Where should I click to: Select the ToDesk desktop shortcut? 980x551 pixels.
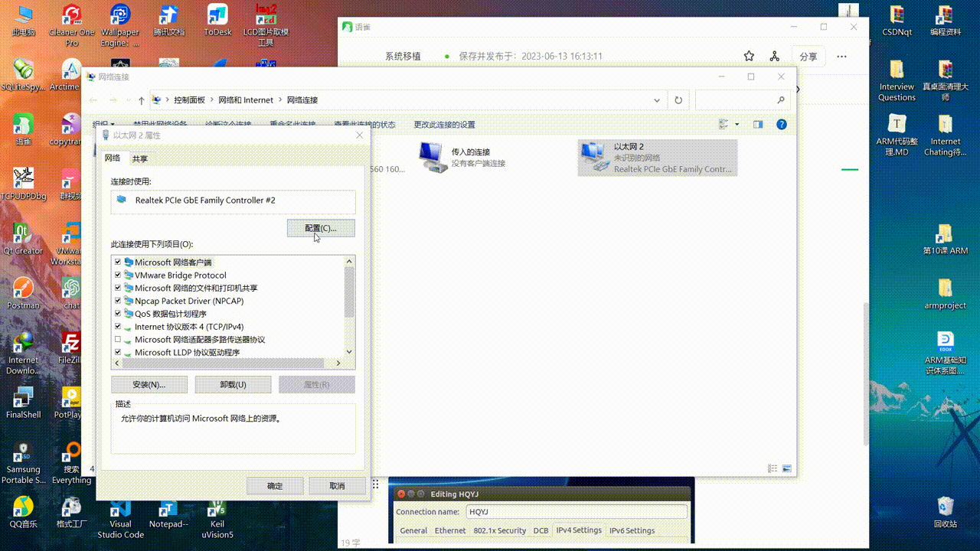tap(217, 21)
